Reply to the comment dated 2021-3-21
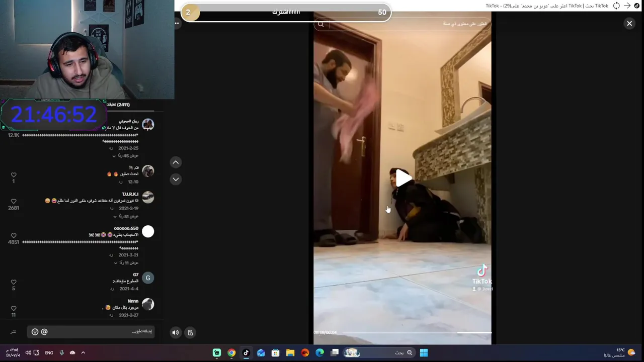Image resolution: width=644 pixels, height=362 pixels. pos(111,255)
